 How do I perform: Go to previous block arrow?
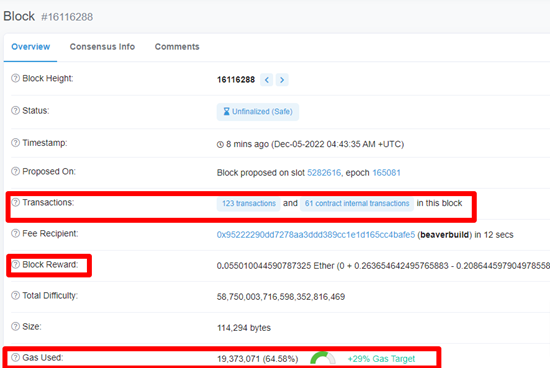point(267,80)
